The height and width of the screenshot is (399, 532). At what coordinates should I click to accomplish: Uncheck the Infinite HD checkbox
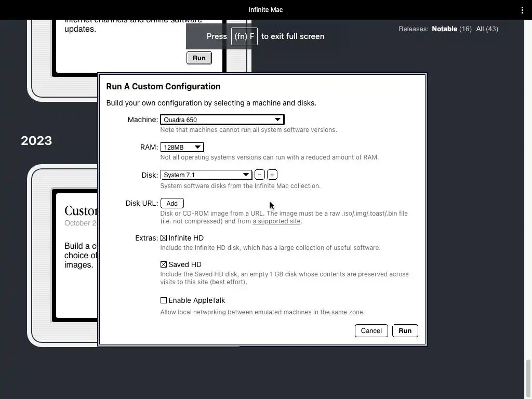click(x=164, y=238)
